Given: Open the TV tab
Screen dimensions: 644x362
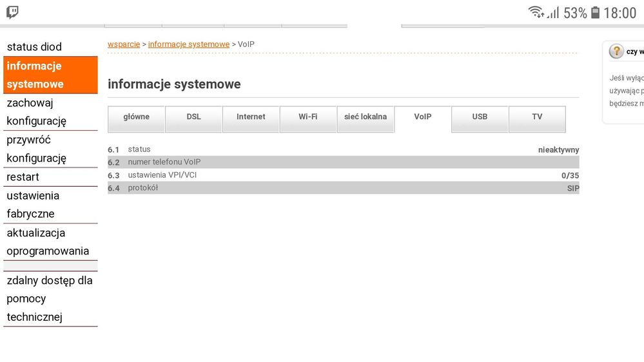Looking at the screenshot, I should tap(537, 119).
